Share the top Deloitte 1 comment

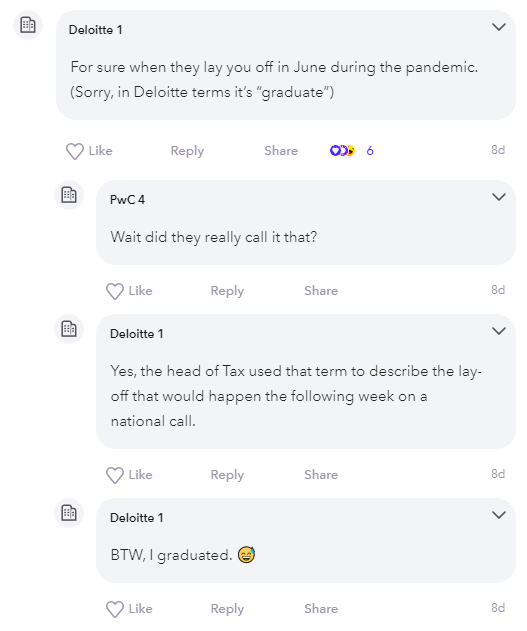(281, 151)
